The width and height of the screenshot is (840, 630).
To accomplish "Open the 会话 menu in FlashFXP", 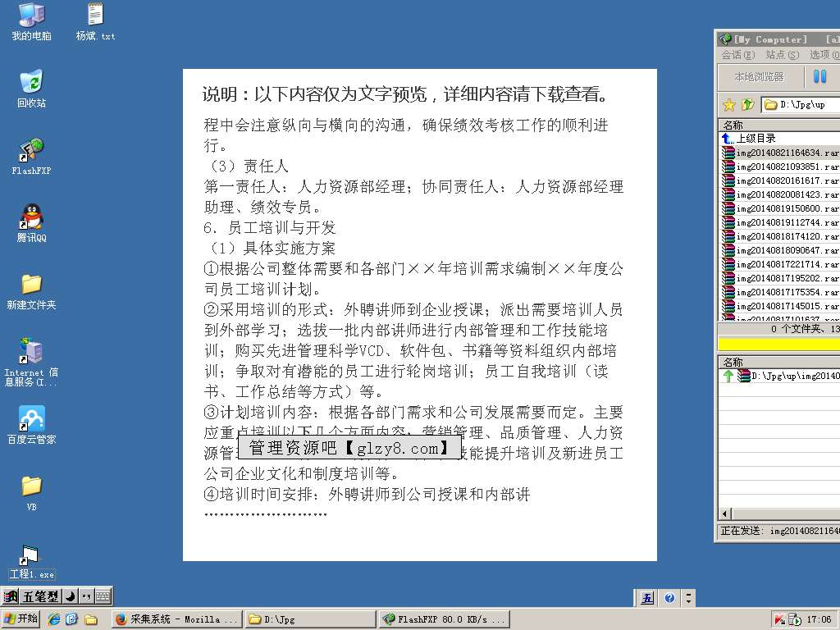I will 737,55.
